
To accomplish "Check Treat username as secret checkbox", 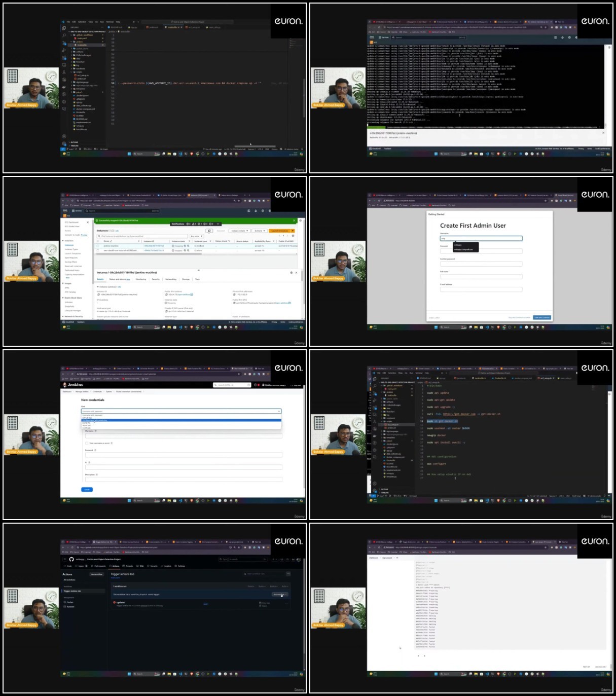I will [x=87, y=443].
